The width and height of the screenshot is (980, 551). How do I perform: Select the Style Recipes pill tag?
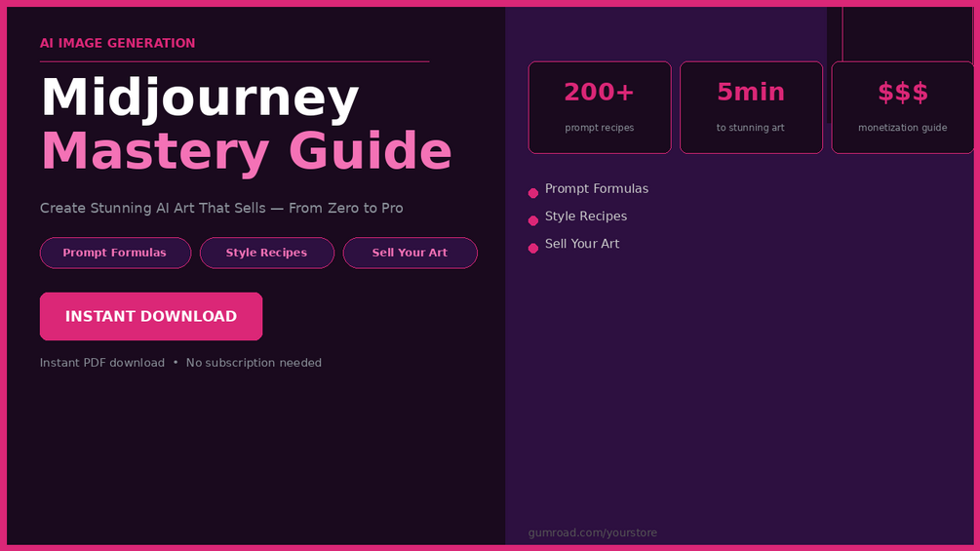[267, 253]
